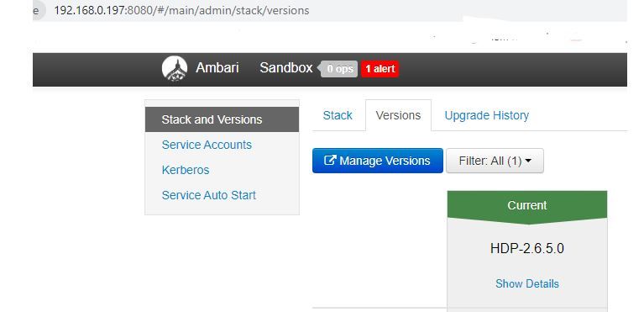
Task: Click the green Current status banner
Action: [527, 207]
